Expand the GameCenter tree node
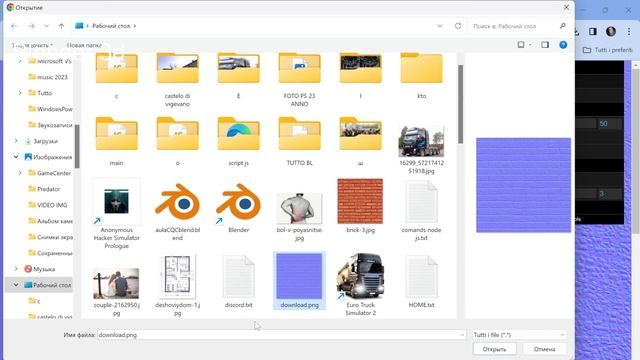 click(20, 173)
